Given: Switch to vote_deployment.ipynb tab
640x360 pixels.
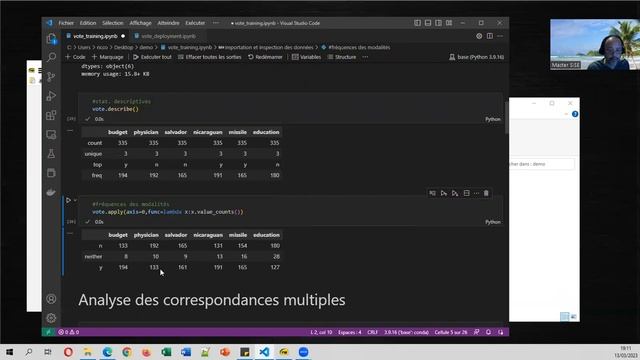Looking at the screenshot, I should coord(168,36).
